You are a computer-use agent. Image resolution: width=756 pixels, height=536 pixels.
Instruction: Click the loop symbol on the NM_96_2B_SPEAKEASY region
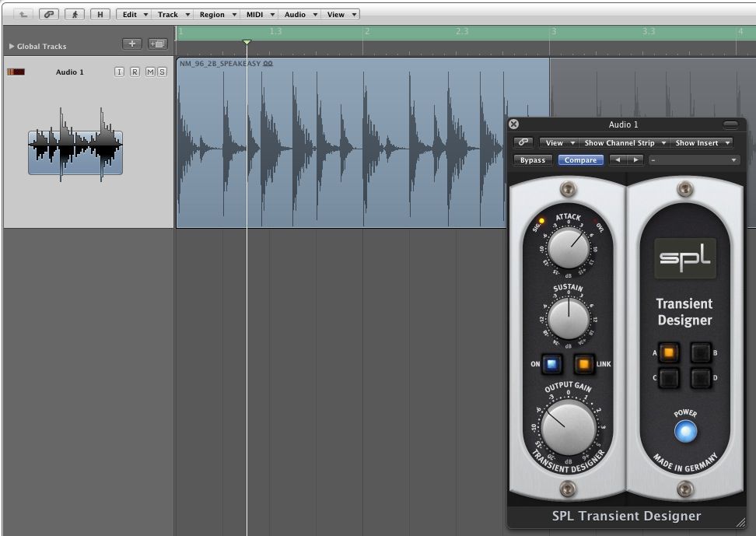click(x=268, y=64)
